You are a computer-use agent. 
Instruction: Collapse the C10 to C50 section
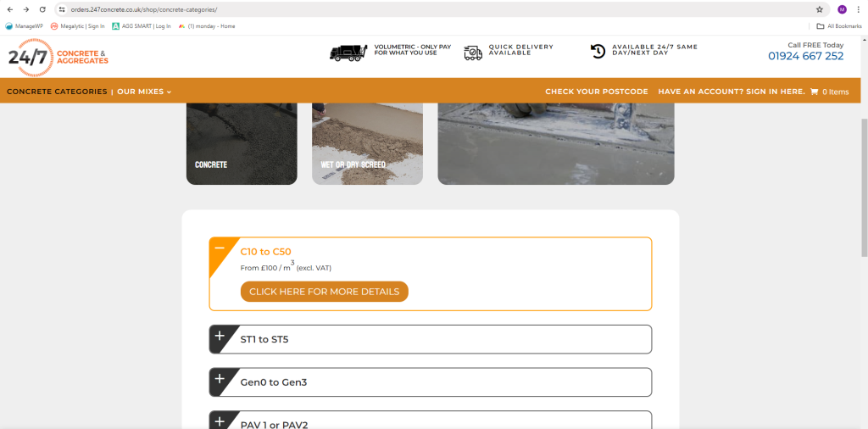click(220, 248)
